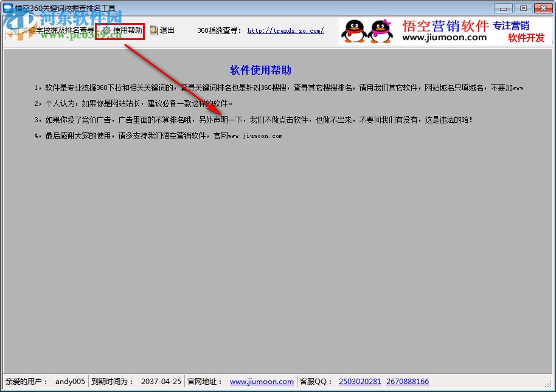Click the application icon in title bar
The width and height of the screenshot is (556, 392).
(7, 8)
